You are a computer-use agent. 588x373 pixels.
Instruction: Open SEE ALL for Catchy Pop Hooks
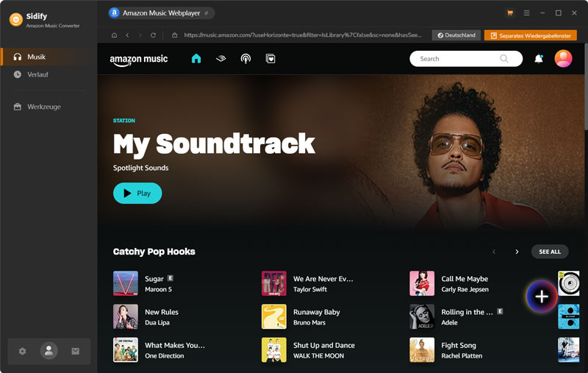[x=550, y=252]
